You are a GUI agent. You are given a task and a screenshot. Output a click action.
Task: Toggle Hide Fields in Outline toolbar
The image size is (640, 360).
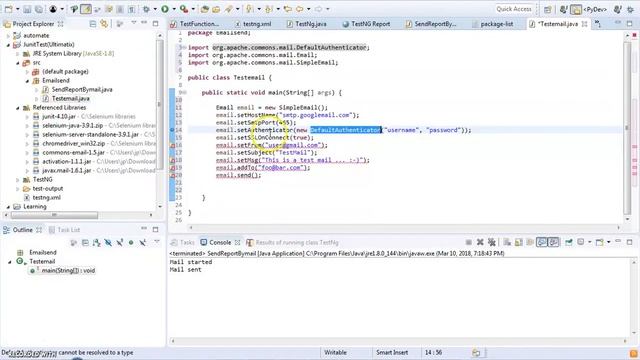[x=108, y=243]
